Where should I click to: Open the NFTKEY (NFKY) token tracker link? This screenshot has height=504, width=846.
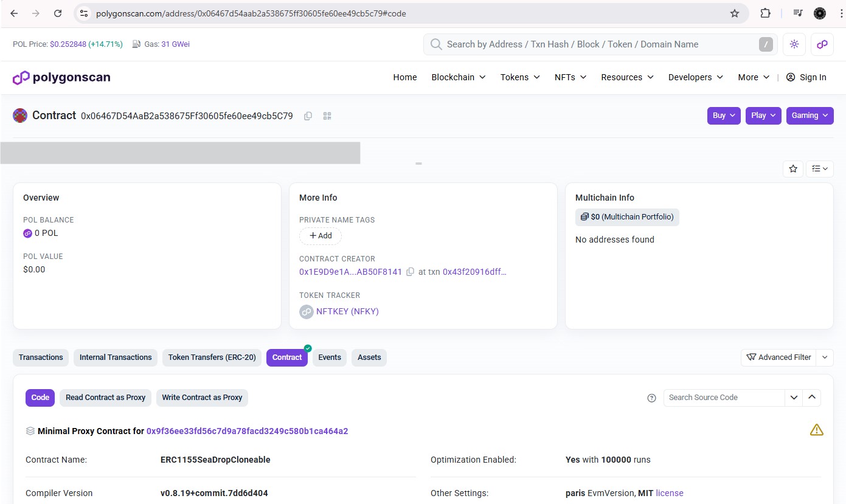pos(347,311)
